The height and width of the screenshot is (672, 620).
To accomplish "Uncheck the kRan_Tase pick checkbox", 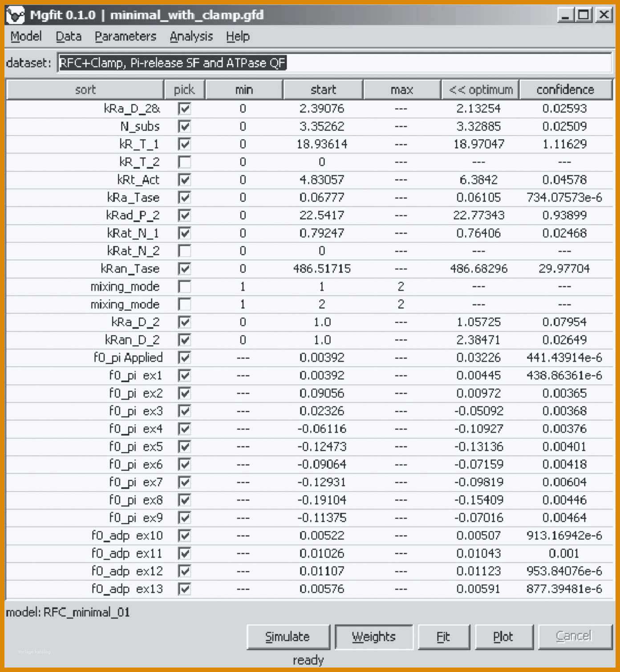I will tap(184, 269).
